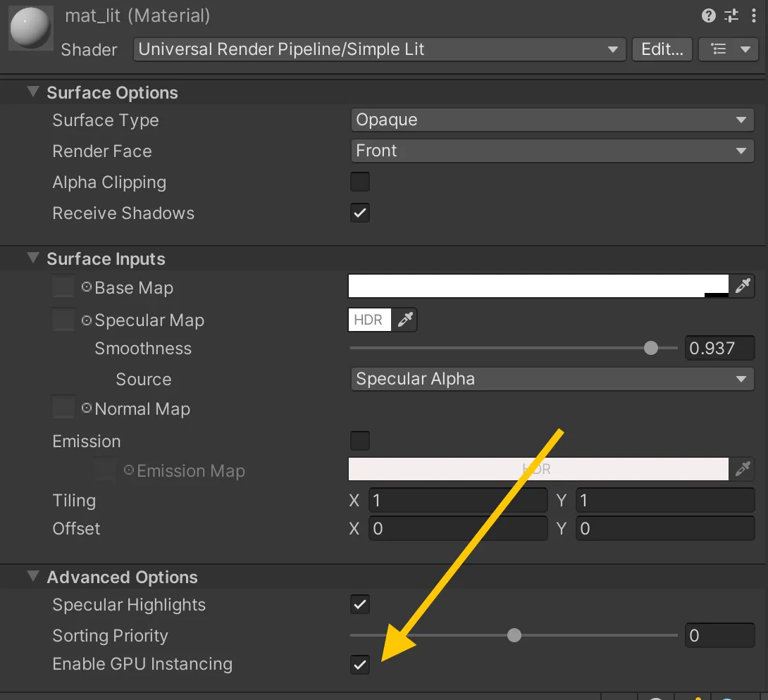Click the preset selector sliders icon

coord(732,15)
